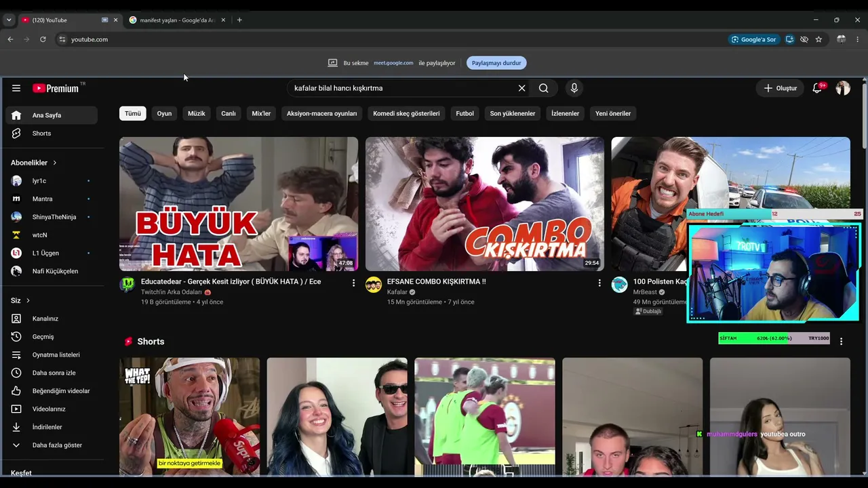Open the Chrome profile avatar
Viewport: 868px width, 488px height.
tap(841, 39)
